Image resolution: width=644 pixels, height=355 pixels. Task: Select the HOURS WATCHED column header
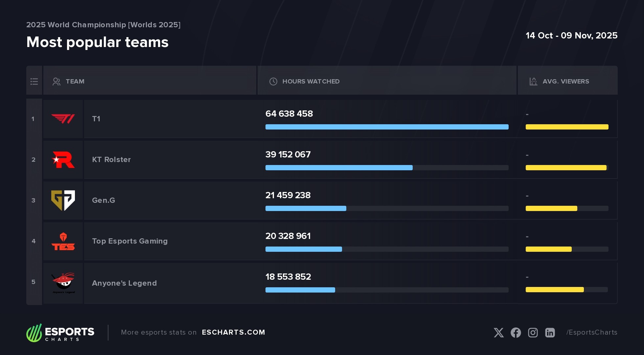point(310,81)
